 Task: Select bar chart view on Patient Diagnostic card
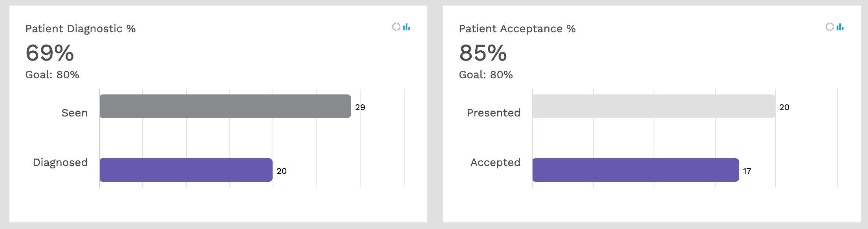pyautogui.click(x=407, y=27)
